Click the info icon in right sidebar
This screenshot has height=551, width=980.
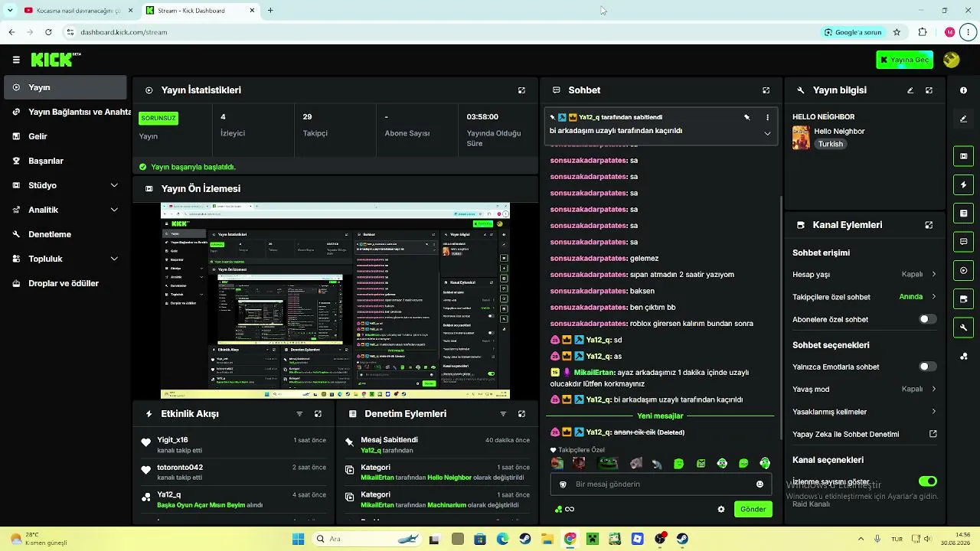coord(963,90)
